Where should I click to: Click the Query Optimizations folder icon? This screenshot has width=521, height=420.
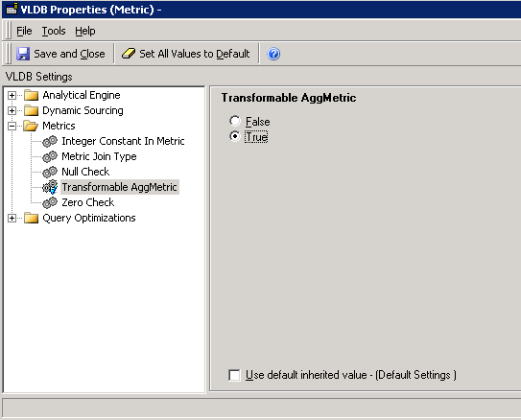[x=32, y=218]
